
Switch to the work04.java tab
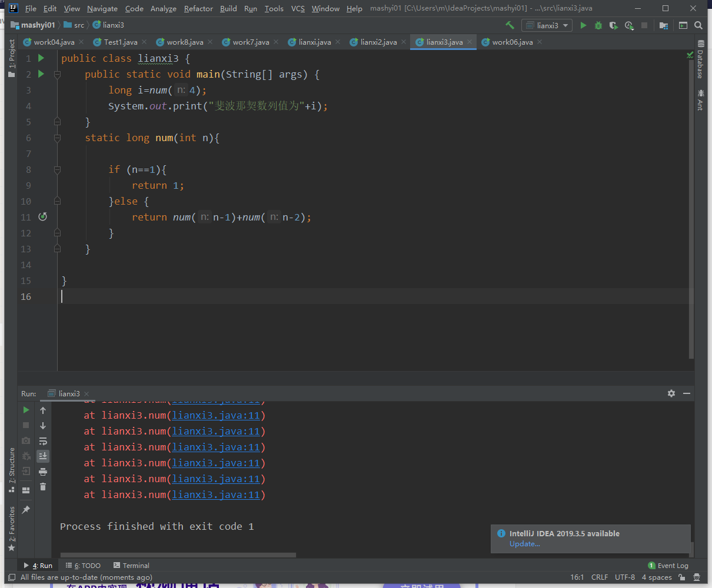tap(54, 42)
